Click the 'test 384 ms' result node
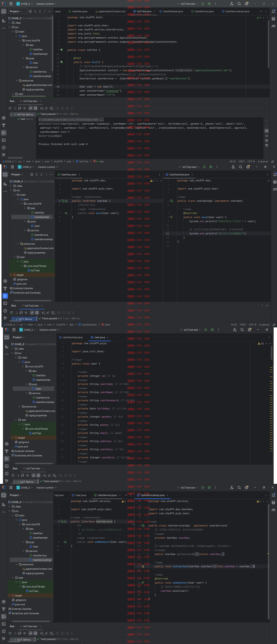This screenshot has width=277, height=644. (25, 119)
